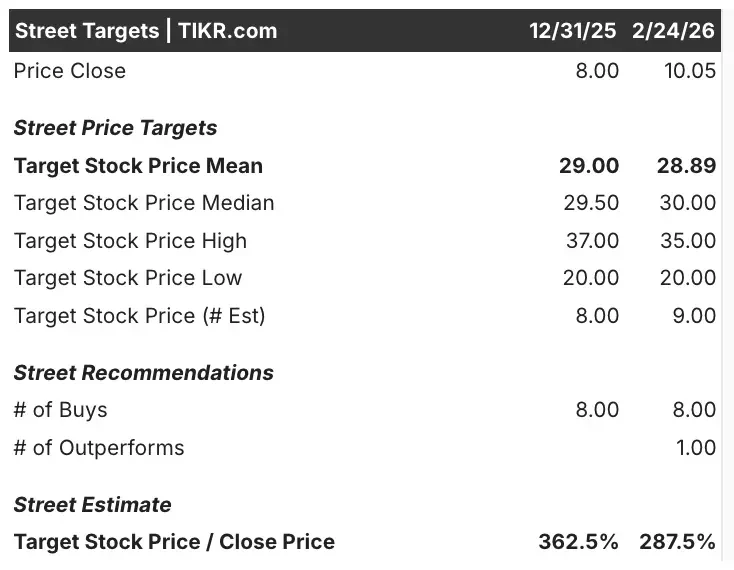Select the 2/24/26 column header
Screen dimensions: 734x570
pyautogui.click(x=674, y=31)
